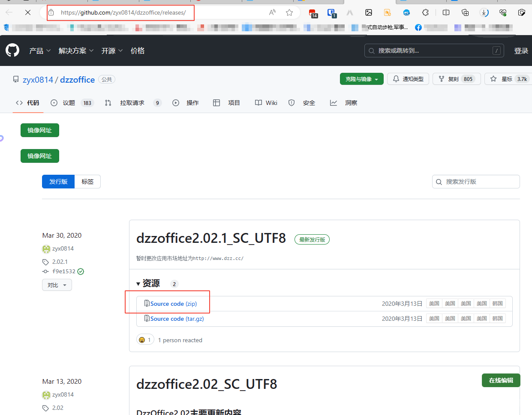Open Browser essentials heart icon
532x415 pixels.
[x=503, y=12]
